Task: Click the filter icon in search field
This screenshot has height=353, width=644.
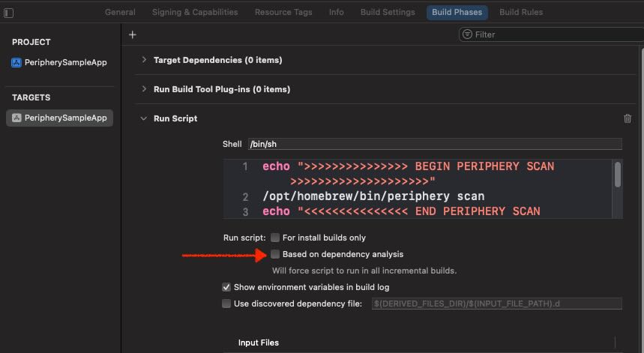Action: tap(467, 34)
